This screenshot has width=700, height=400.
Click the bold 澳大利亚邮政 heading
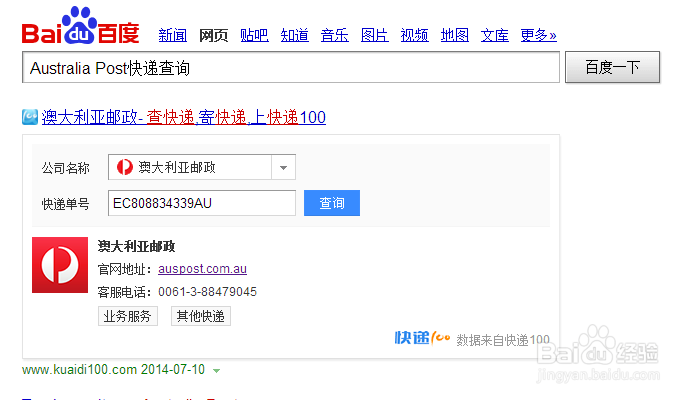coord(136,246)
